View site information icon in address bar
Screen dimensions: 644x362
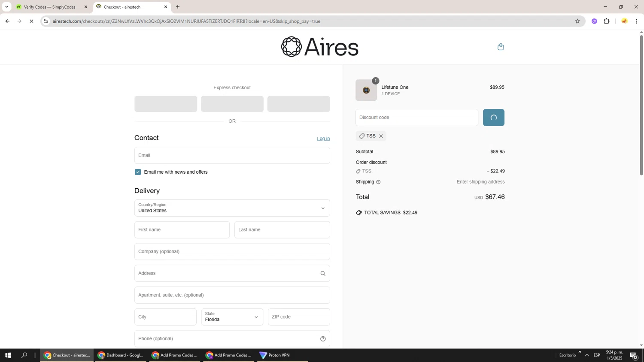[x=46, y=21]
